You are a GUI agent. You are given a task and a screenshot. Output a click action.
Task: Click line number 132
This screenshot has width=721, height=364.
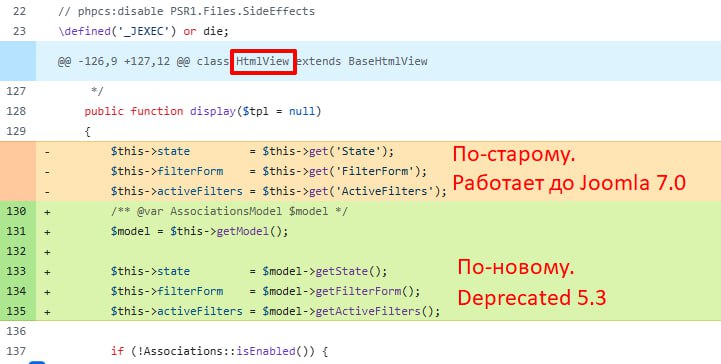tap(16, 251)
